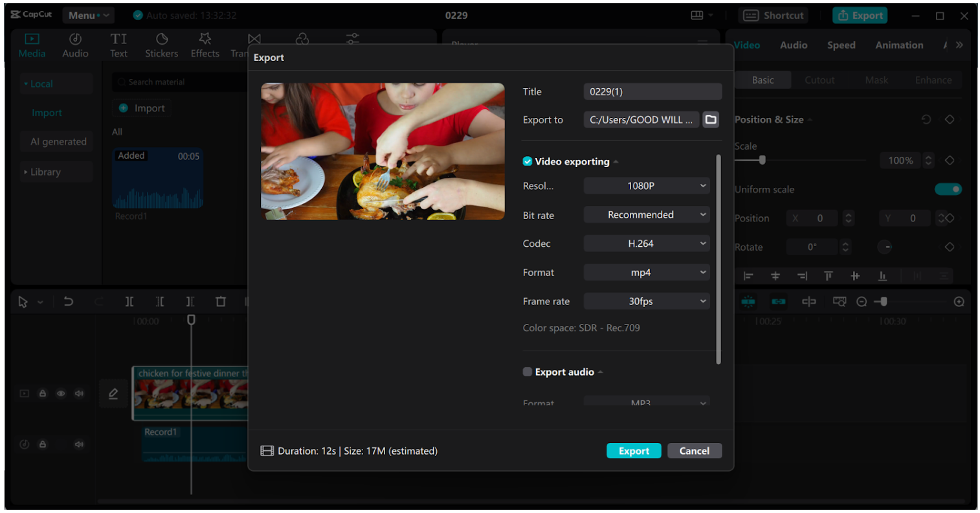
Task: Open the Menu dropdown at top left
Action: (88, 14)
